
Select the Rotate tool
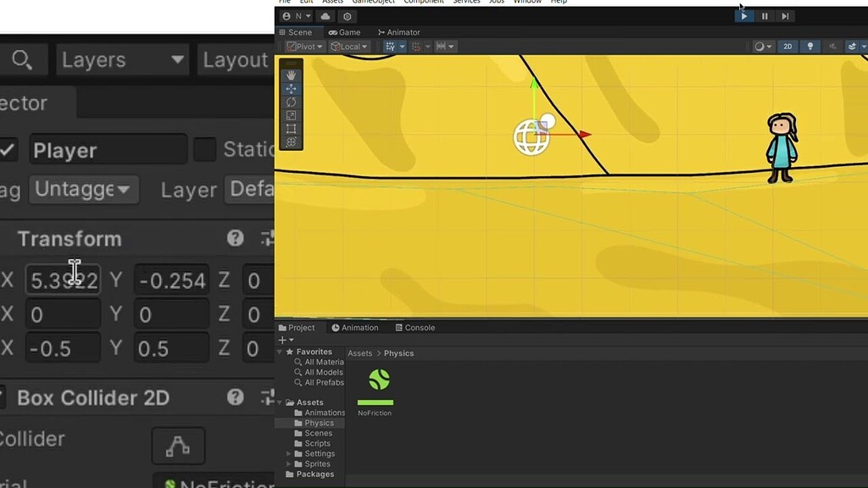(291, 102)
